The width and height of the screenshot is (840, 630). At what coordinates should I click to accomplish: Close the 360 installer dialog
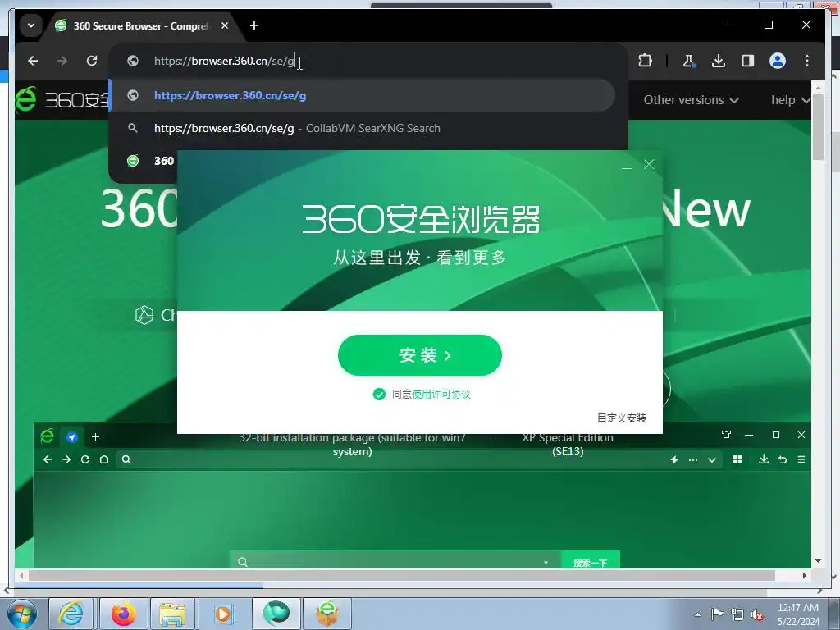(x=649, y=164)
